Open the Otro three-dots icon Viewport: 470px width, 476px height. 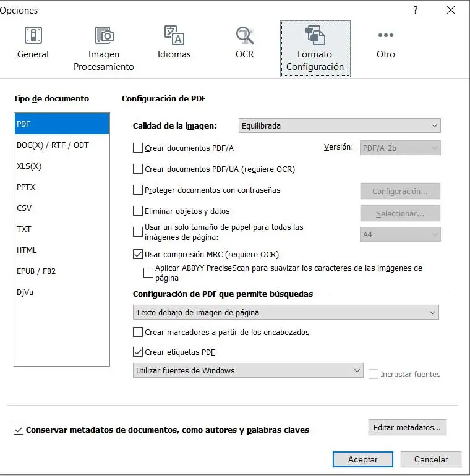[386, 35]
